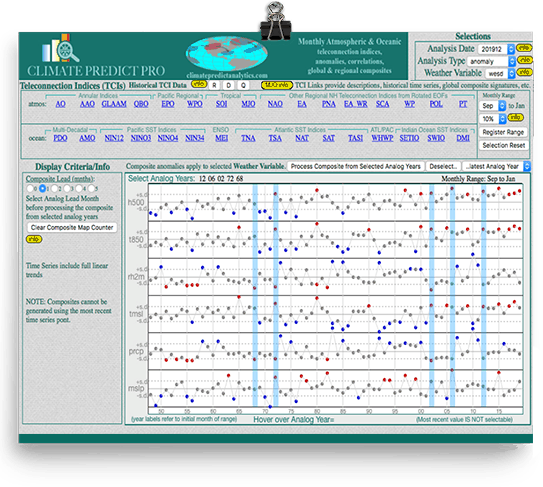Screen dimensions: 543x487
Task: Open info badge beside Analysis Date
Action: 524,48
